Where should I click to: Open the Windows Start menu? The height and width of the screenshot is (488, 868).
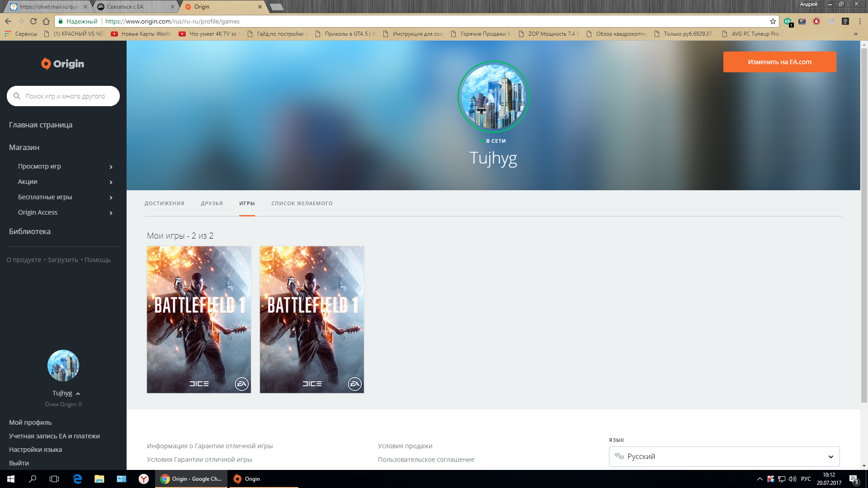[x=11, y=479]
